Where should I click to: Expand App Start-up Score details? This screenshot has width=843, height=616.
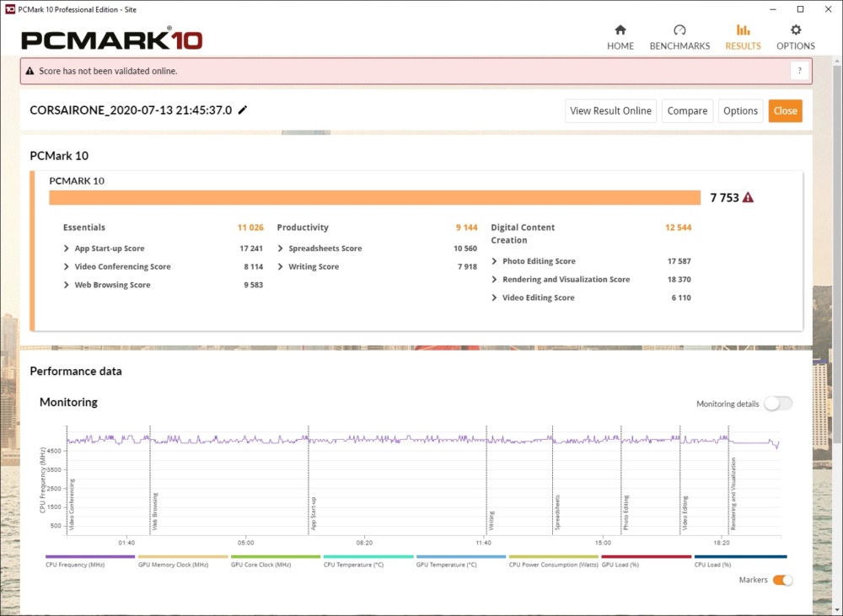pos(66,249)
